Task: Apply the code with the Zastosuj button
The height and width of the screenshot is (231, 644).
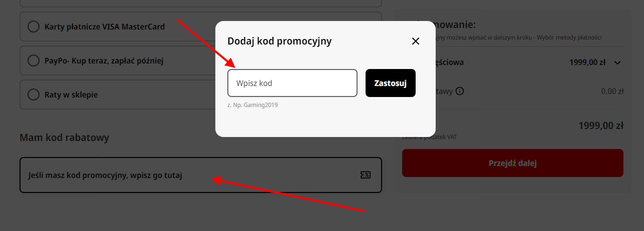Action: (391, 83)
